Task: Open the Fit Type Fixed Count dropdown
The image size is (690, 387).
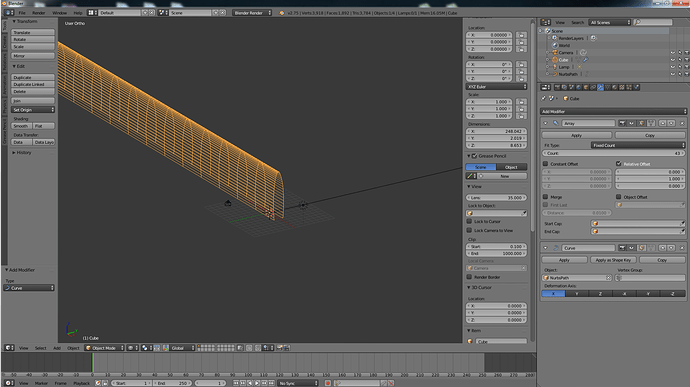Action: coord(638,145)
